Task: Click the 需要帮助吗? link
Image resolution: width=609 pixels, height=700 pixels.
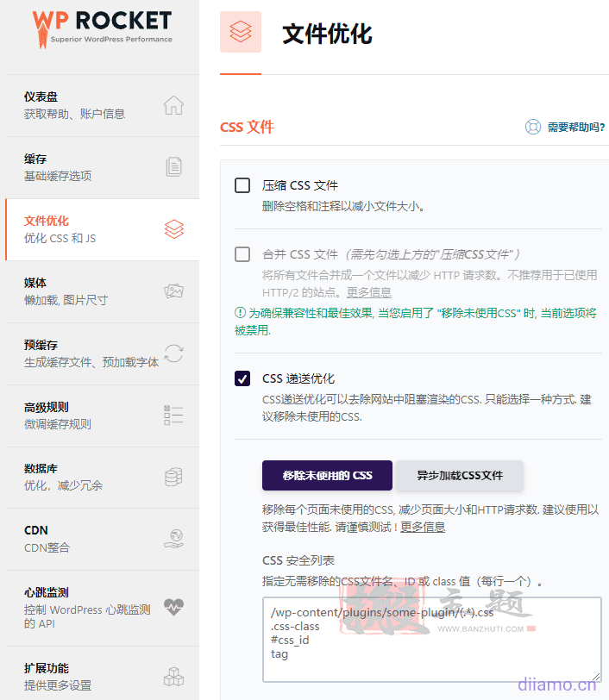Action: point(576,128)
